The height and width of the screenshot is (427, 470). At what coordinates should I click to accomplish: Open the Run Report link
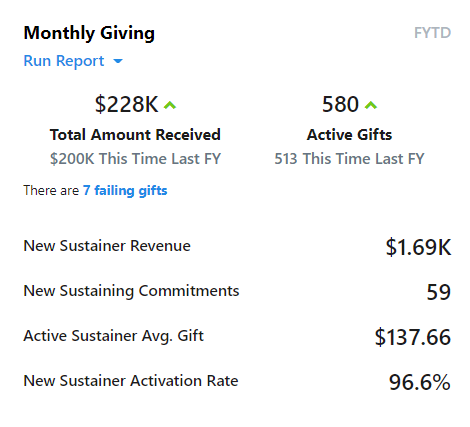click(64, 61)
